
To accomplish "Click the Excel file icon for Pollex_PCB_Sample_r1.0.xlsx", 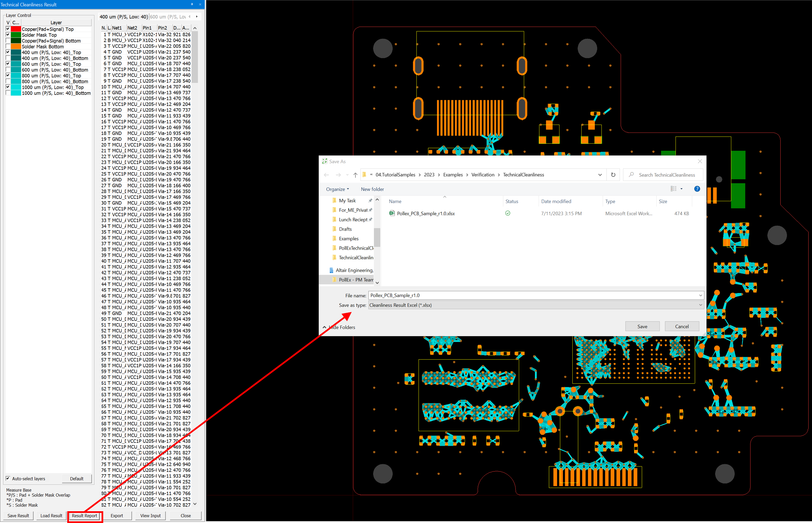I will [392, 213].
